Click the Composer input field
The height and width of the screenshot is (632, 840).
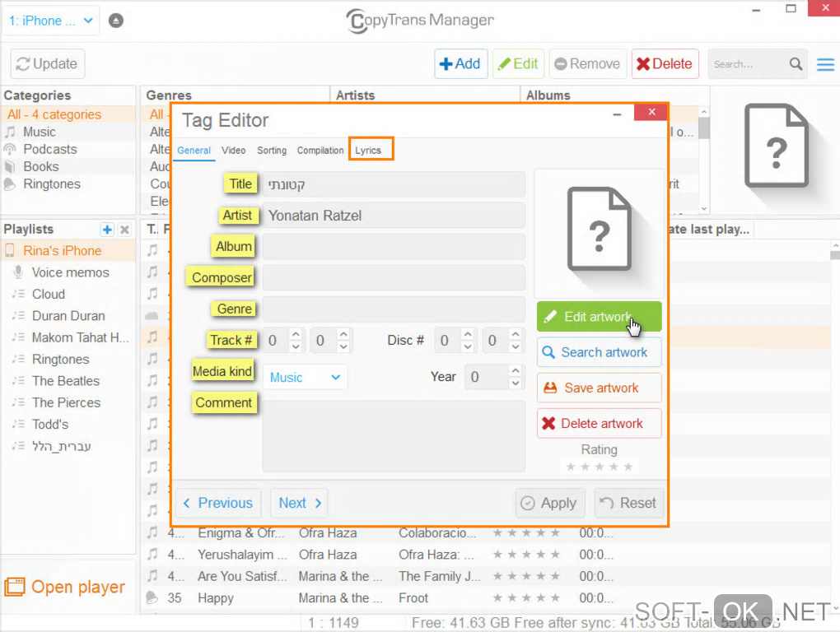[394, 278]
